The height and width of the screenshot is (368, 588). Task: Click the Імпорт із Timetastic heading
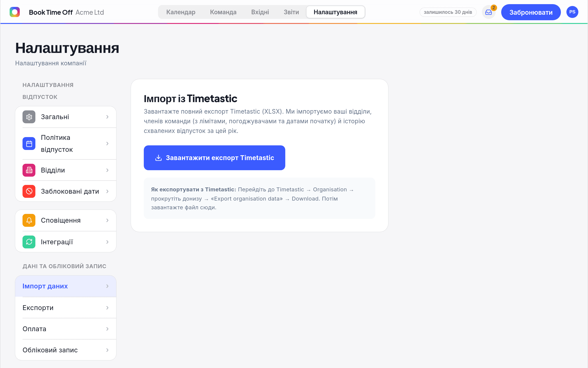(x=190, y=99)
